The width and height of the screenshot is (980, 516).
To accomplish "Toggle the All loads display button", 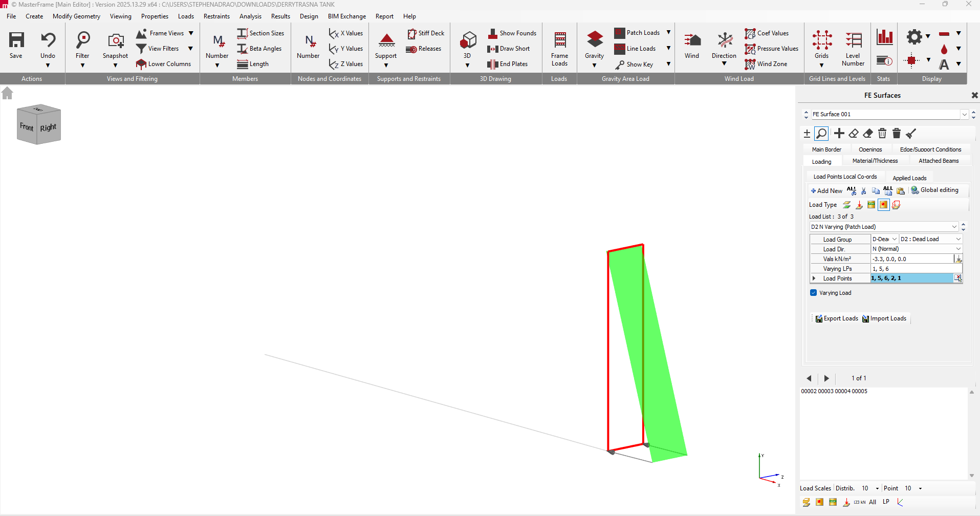I will click(873, 502).
